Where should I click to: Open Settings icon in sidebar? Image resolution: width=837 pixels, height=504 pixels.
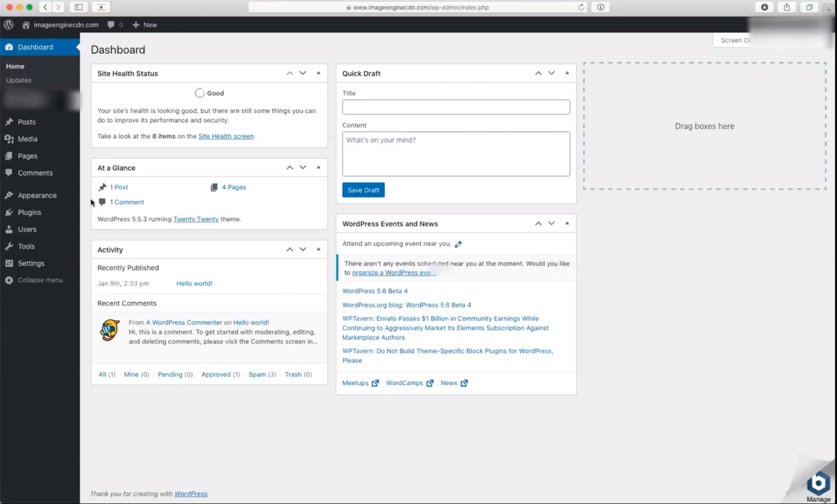click(9, 263)
